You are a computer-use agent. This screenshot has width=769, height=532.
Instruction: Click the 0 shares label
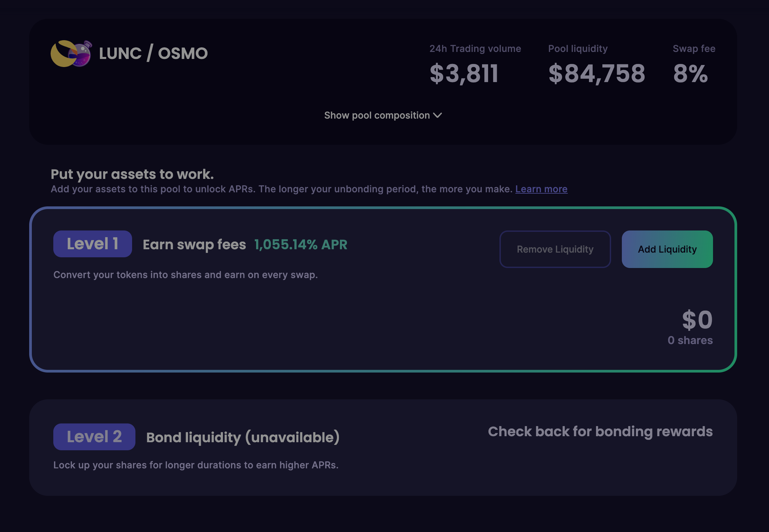(690, 340)
